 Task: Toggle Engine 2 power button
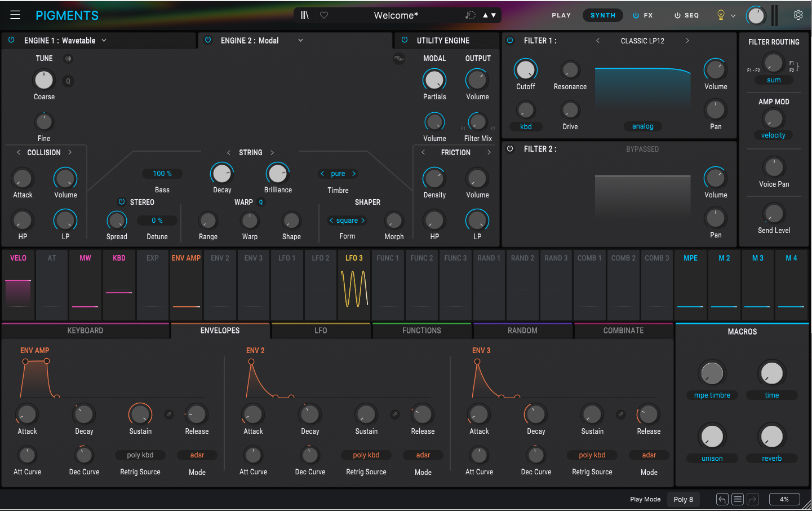click(208, 40)
